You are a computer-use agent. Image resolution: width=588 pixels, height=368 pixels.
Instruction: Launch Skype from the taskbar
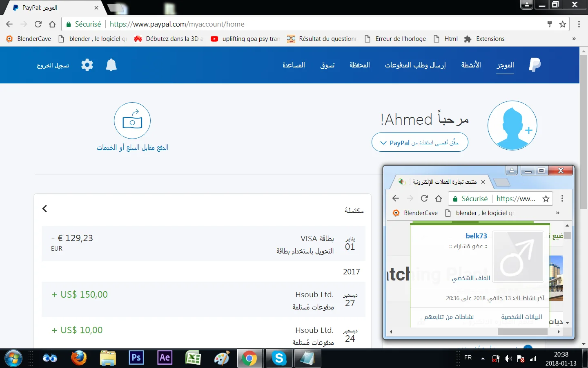coord(279,358)
